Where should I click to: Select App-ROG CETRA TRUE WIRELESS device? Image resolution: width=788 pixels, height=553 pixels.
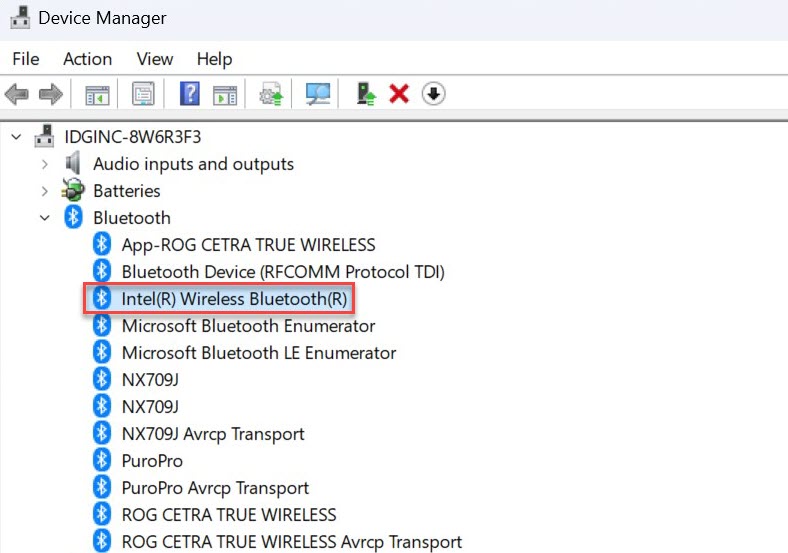click(x=248, y=245)
